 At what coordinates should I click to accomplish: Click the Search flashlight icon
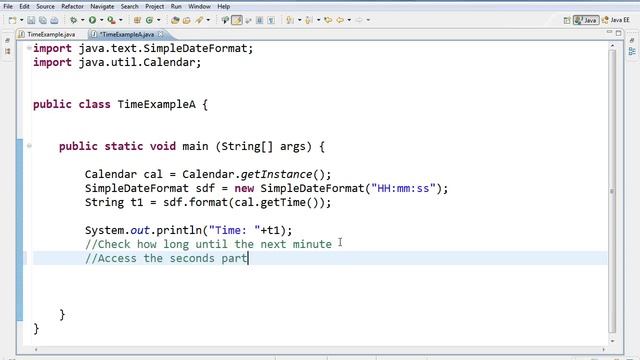(x=199, y=20)
